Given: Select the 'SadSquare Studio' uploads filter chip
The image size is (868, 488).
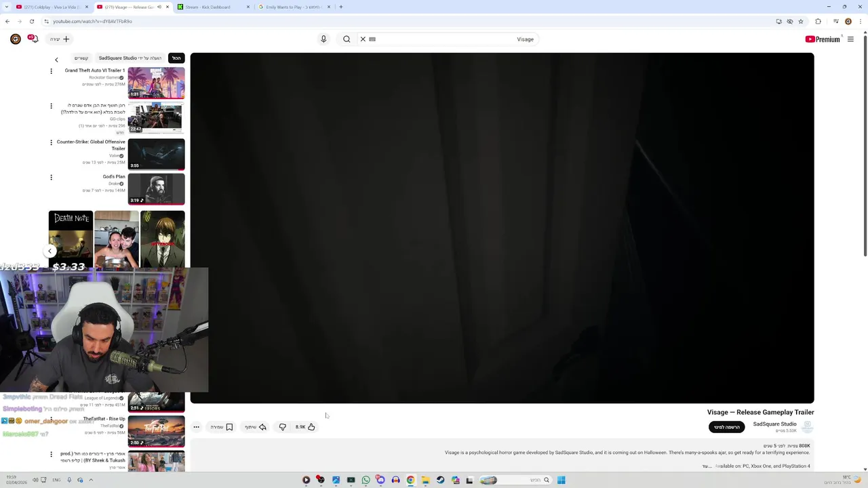Looking at the screenshot, I should (x=130, y=58).
